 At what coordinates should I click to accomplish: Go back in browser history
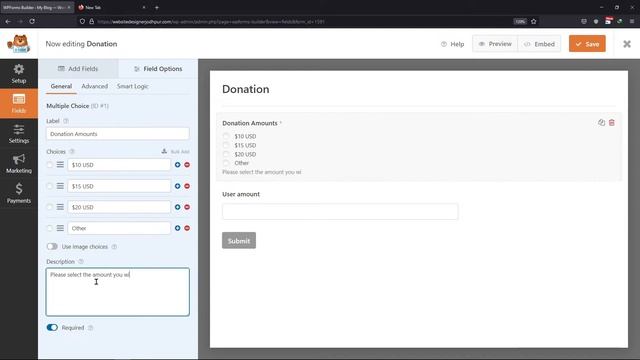click(8, 21)
